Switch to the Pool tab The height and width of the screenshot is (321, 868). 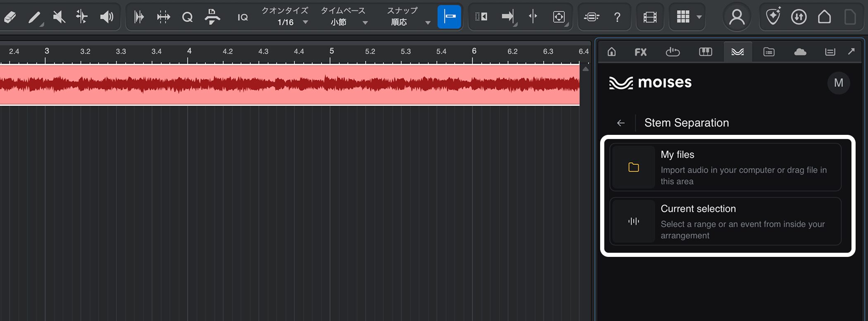click(830, 52)
